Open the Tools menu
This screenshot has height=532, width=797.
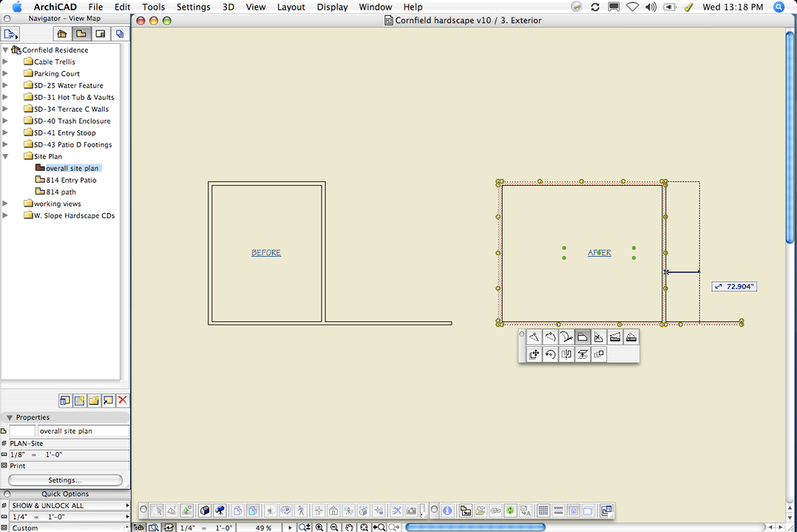(153, 7)
